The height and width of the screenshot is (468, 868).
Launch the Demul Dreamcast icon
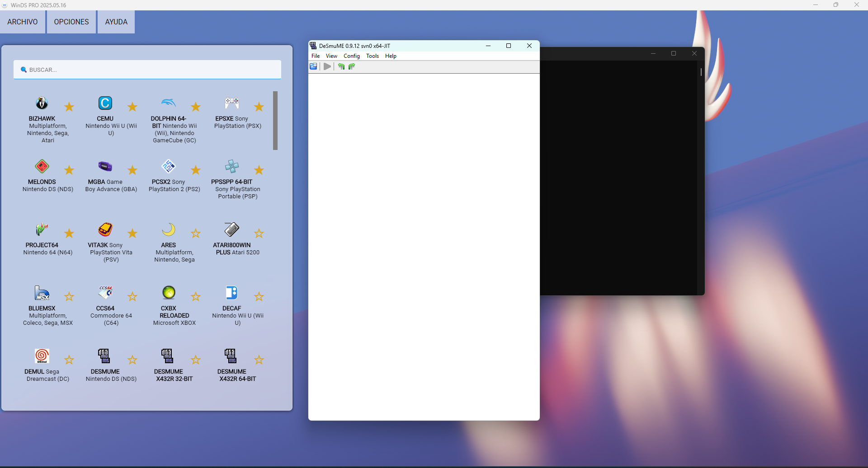42,356
